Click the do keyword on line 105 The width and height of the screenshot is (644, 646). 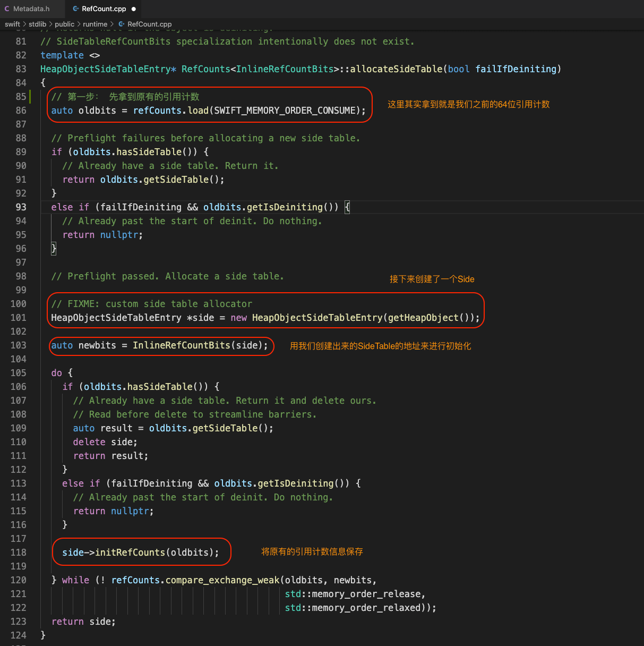[x=56, y=373]
